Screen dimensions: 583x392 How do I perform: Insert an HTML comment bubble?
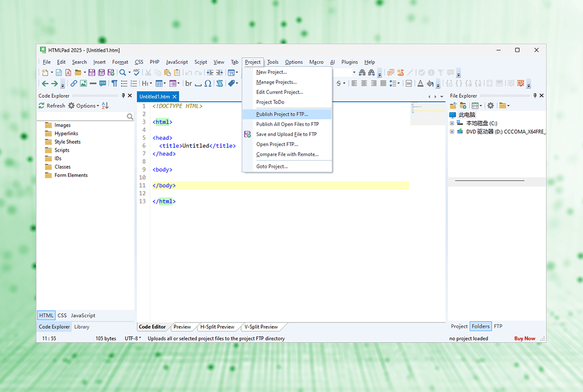click(103, 83)
